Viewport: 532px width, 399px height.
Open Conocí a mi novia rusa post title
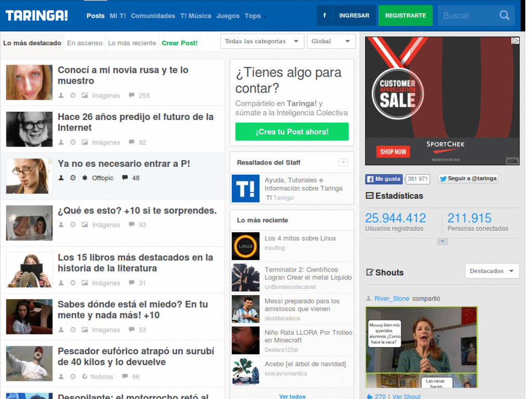tap(123, 75)
